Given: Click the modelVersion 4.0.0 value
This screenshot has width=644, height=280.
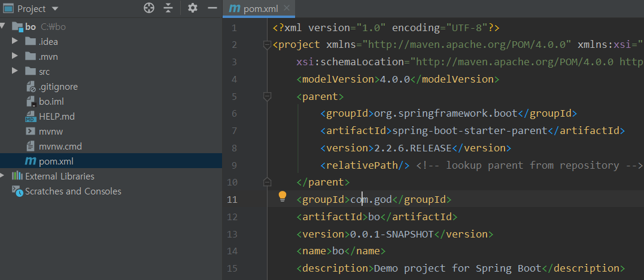Looking at the screenshot, I should tap(394, 79).
